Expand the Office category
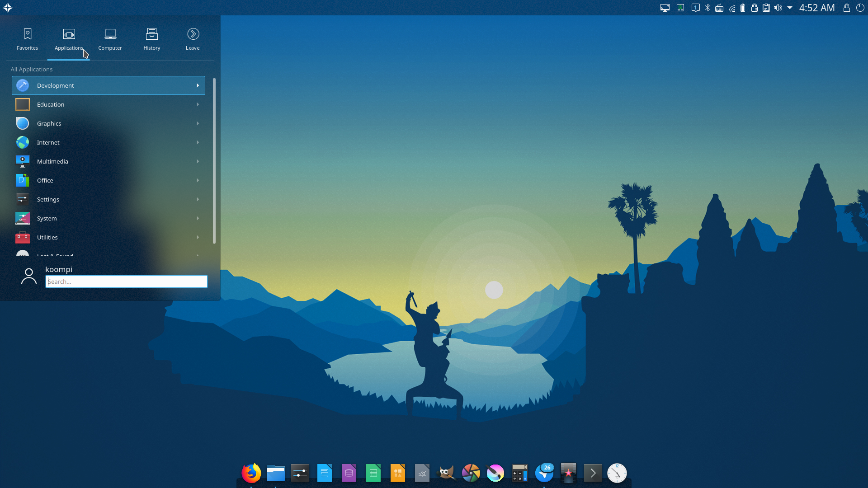The width and height of the screenshot is (868, 488). pyautogui.click(x=108, y=180)
